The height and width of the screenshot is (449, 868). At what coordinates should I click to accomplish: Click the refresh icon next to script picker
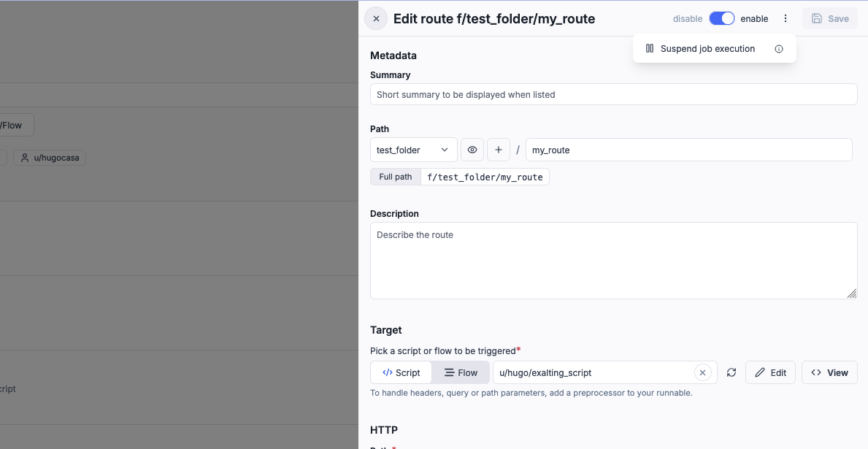coord(731,372)
